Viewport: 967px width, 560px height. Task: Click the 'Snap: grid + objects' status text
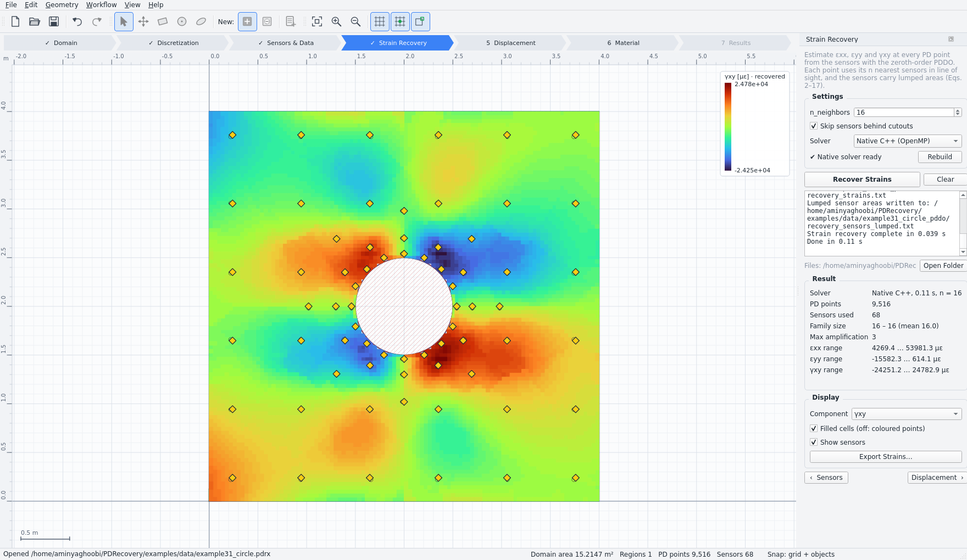(x=801, y=554)
